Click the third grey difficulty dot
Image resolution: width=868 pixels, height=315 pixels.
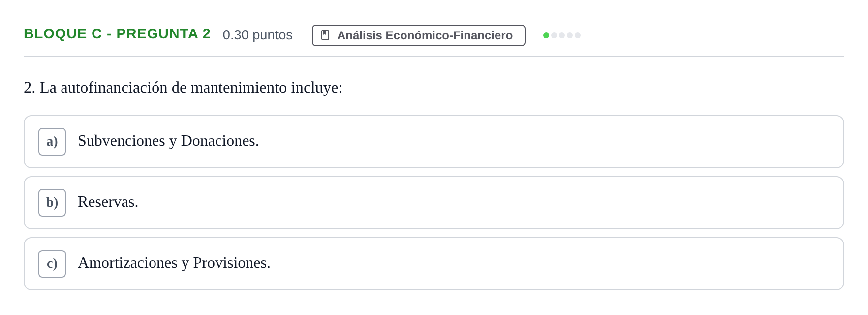(562, 35)
